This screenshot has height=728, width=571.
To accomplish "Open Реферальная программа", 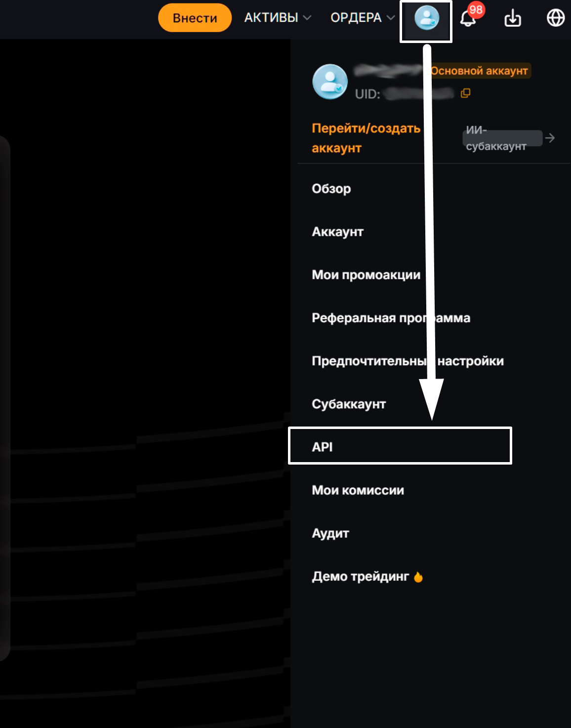I will [391, 318].
